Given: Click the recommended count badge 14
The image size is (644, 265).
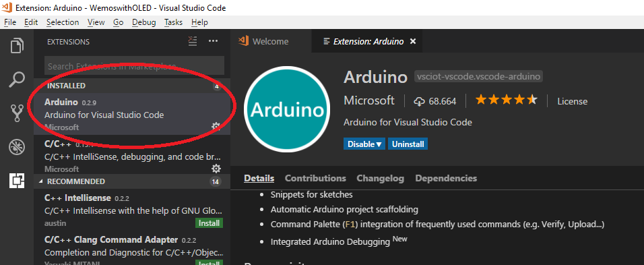Looking at the screenshot, I should pyautogui.click(x=215, y=181).
